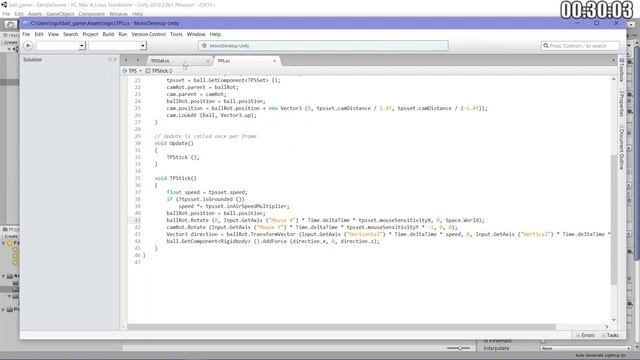
Task: Open the Errors pad at bottom
Action: [x=585, y=335]
